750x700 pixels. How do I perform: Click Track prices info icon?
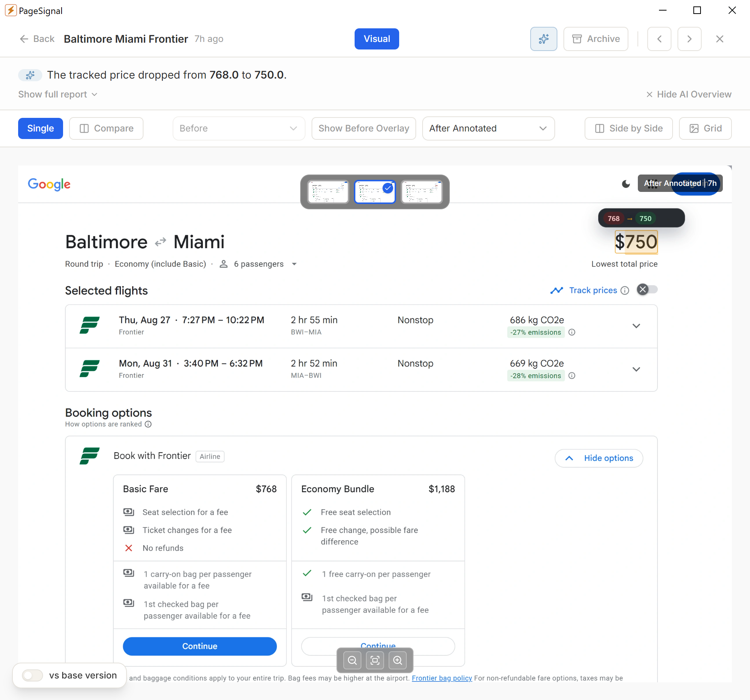(x=625, y=290)
